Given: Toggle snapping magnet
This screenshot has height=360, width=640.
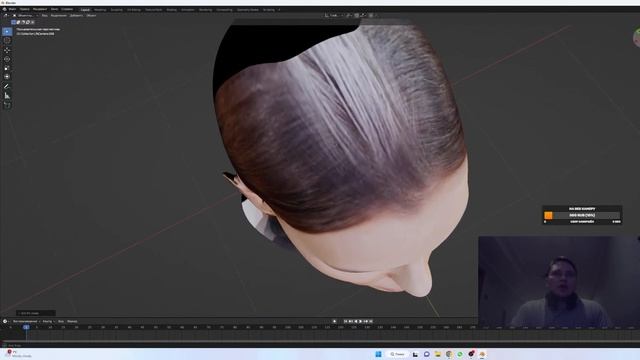Looking at the screenshot, I should pos(356,16).
